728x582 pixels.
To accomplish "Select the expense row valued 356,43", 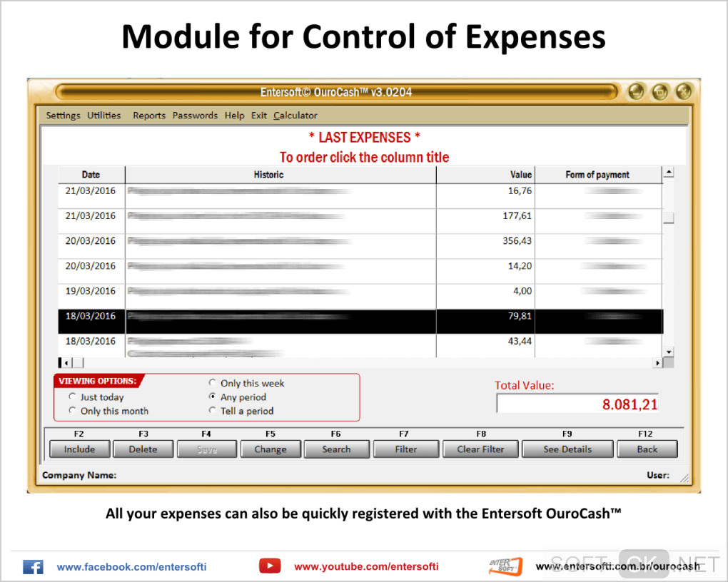I will (x=360, y=246).
